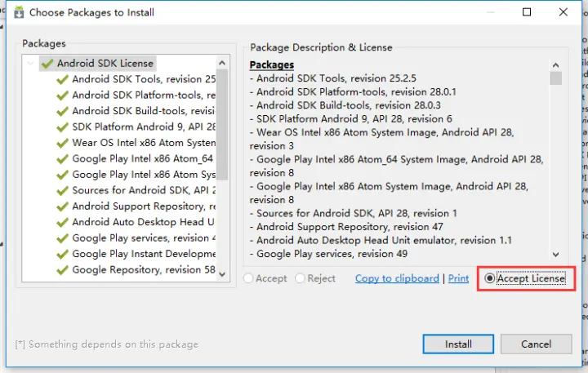Select Google Play services package entry
Image resolution: width=588 pixels, height=373 pixels.
point(140,238)
